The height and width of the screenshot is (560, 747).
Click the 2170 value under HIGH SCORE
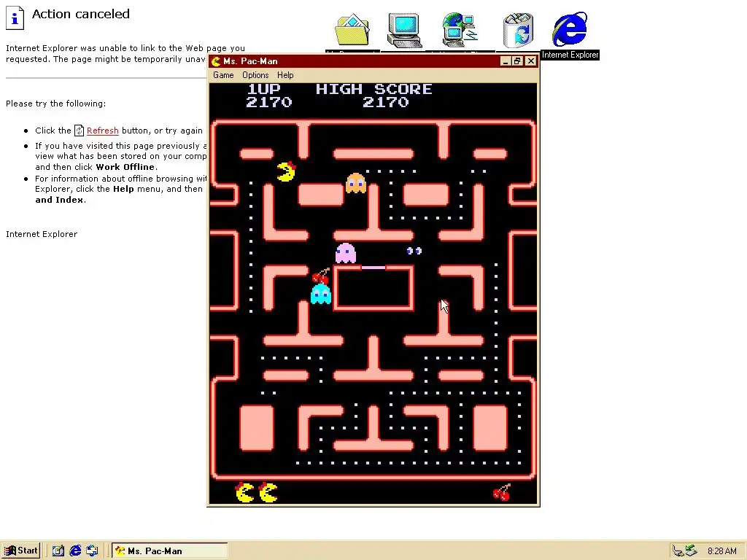pyautogui.click(x=386, y=102)
